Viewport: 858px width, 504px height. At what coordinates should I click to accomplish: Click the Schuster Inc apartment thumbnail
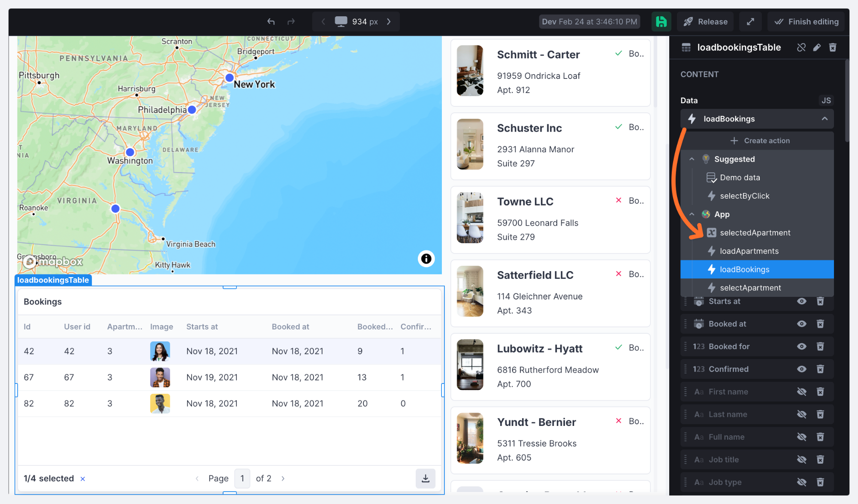point(470,144)
